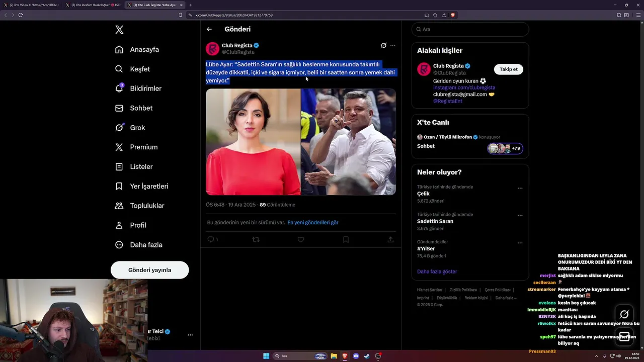Open Club Regista post avatar

point(212,49)
